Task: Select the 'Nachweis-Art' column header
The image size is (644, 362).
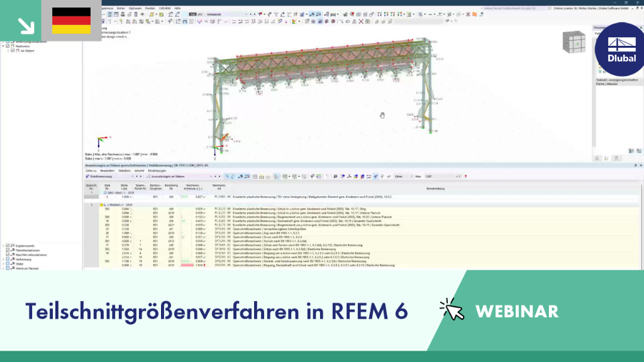Action: click(219, 187)
